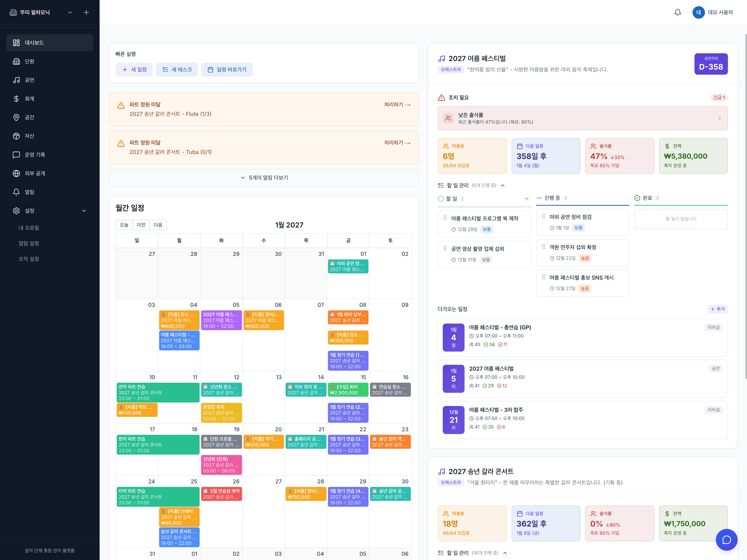Viewport: 747px width, 560px height.
Task: Click drag handle on 야외 공연 장비 점검 task
Action: pyautogui.click(x=543, y=216)
